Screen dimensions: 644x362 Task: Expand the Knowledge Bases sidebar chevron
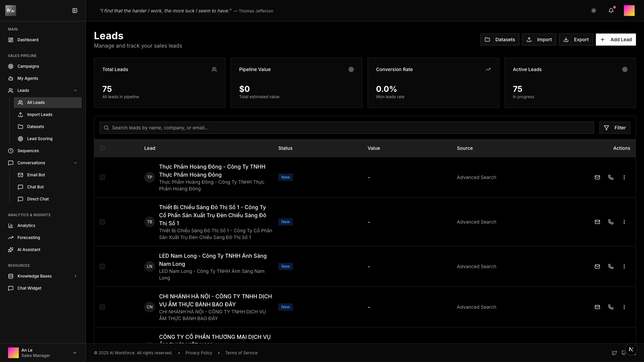tap(75, 276)
